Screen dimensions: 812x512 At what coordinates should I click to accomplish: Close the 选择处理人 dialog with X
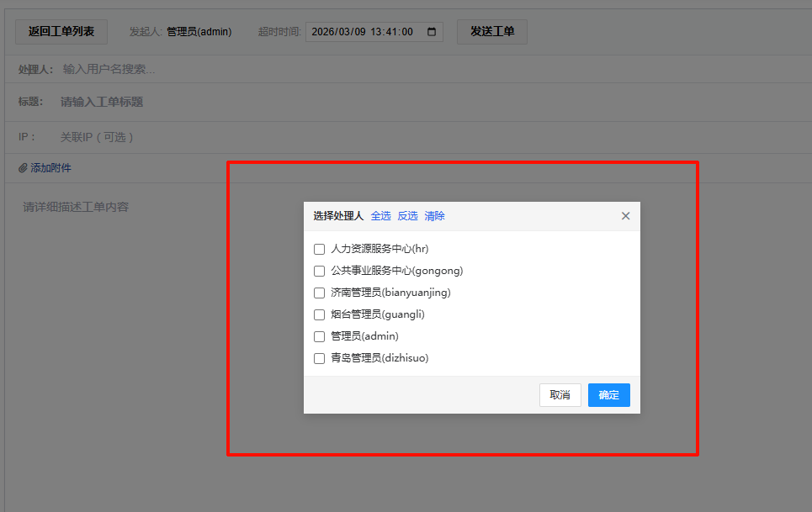(x=625, y=216)
